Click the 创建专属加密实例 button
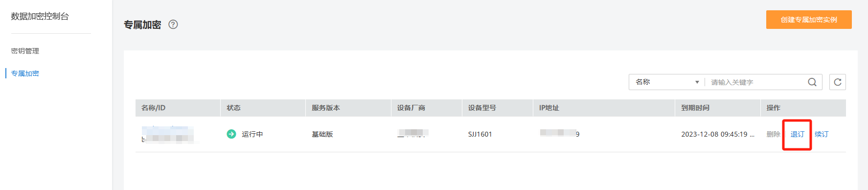The height and width of the screenshot is (190, 868). (809, 20)
